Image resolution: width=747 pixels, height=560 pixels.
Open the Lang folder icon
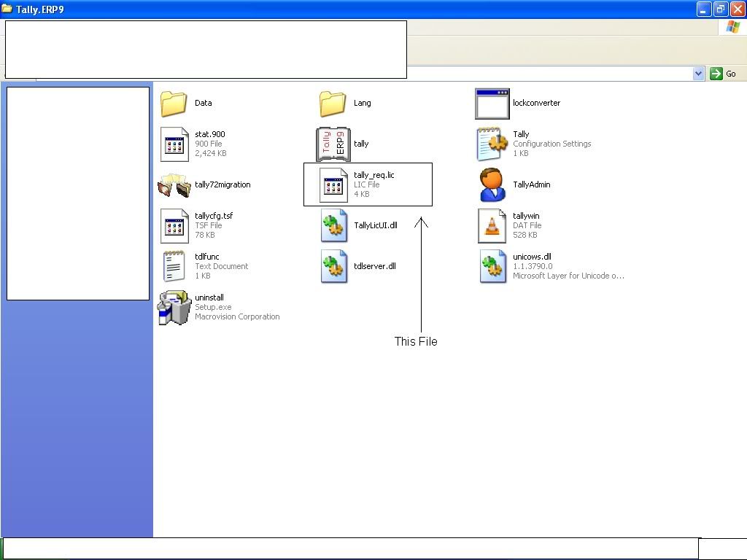click(x=333, y=104)
